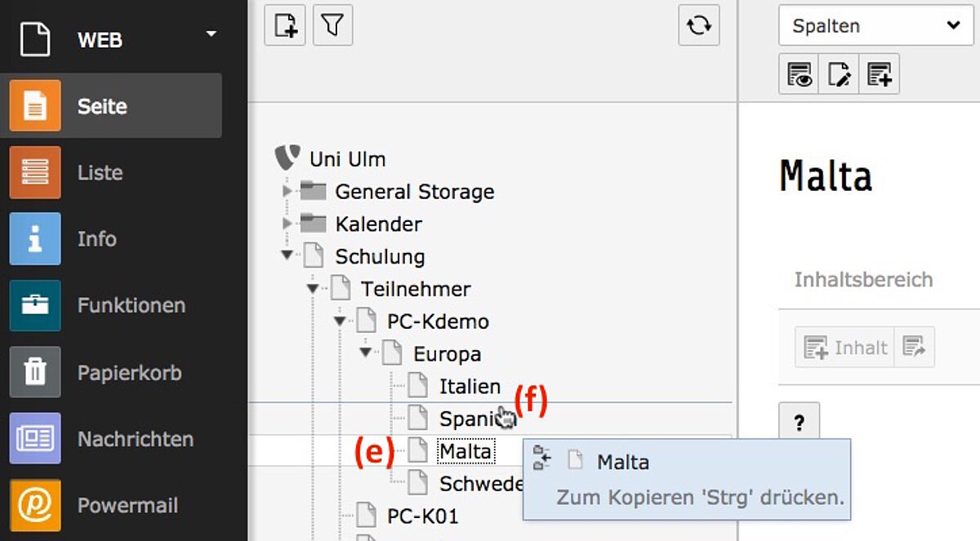The height and width of the screenshot is (541, 980).
Task: Expand the General Storage folder
Action: pyautogui.click(x=287, y=191)
